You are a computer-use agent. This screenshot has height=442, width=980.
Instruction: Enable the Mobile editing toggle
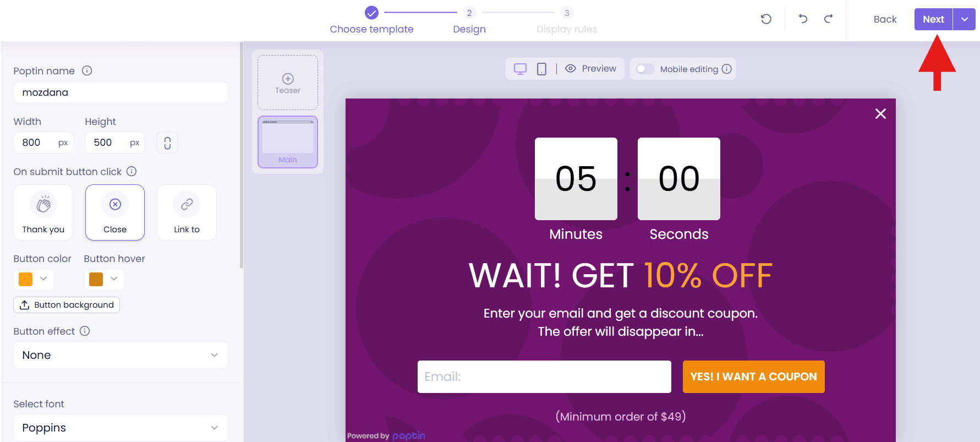(644, 69)
